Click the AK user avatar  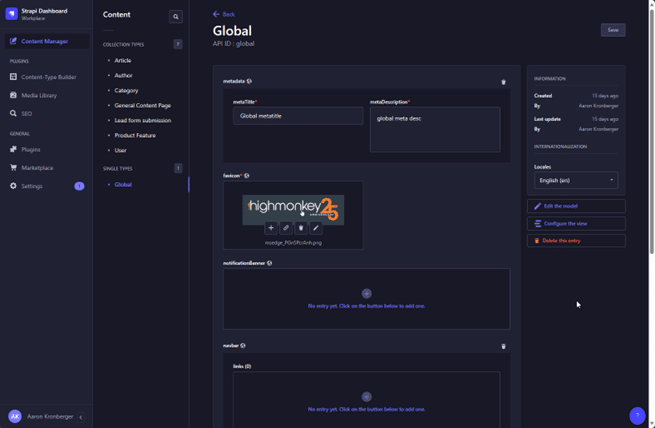pos(15,416)
